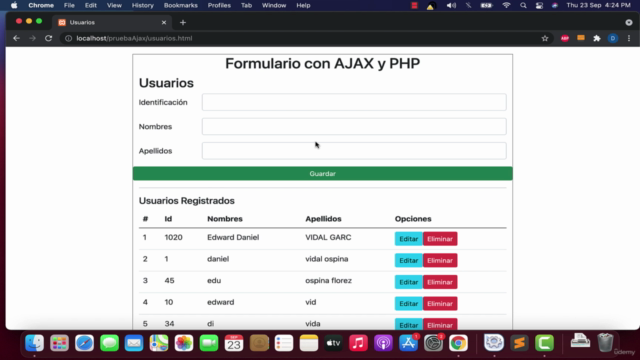The image size is (640, 360).
Task: Click Editar for edward vid row
Action: point(409,304)
